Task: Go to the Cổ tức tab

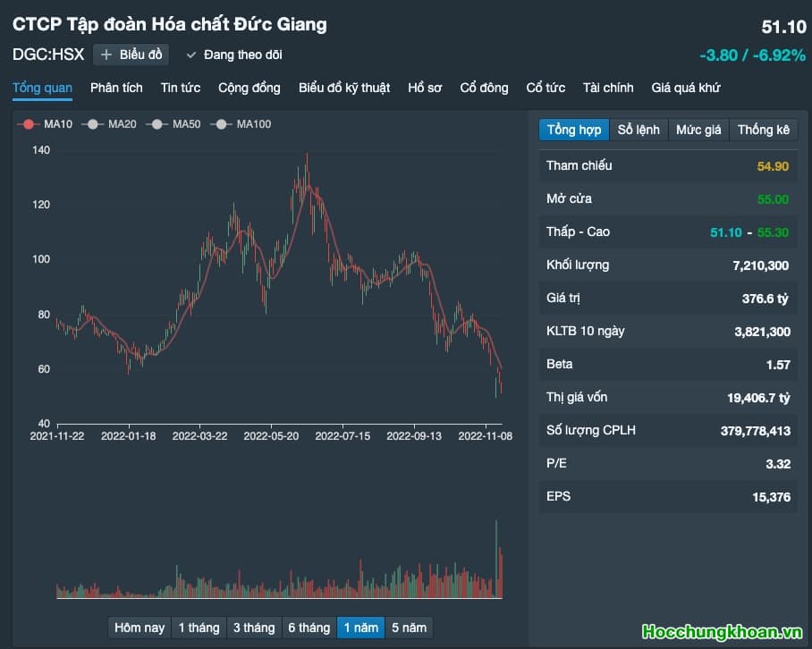Action: tap(546, 88)
